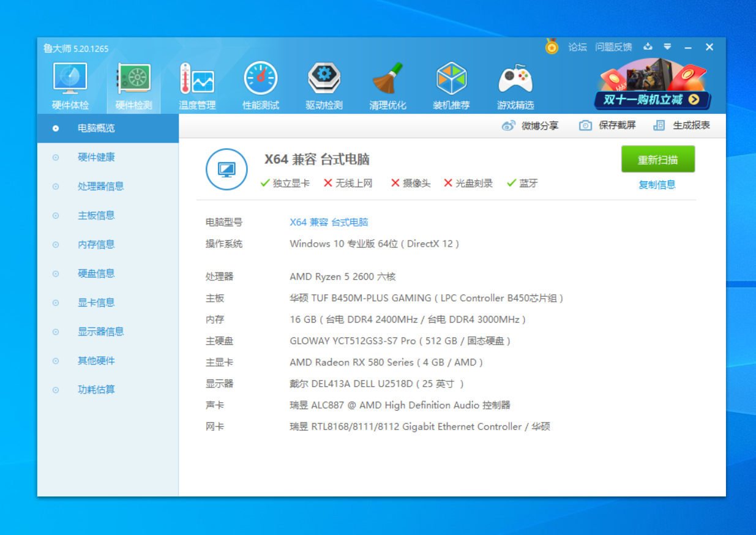Viewport: 756px width, 535px height.
Task: Open the 硬件体检 hardware checkup module
Action: click(x=70, y=87)
